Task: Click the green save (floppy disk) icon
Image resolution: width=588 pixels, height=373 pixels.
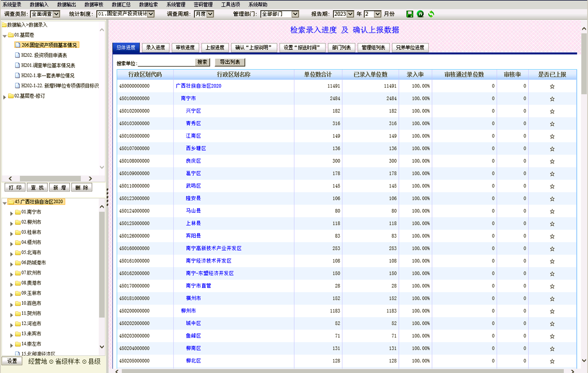Action: click(x=409, y=14)
